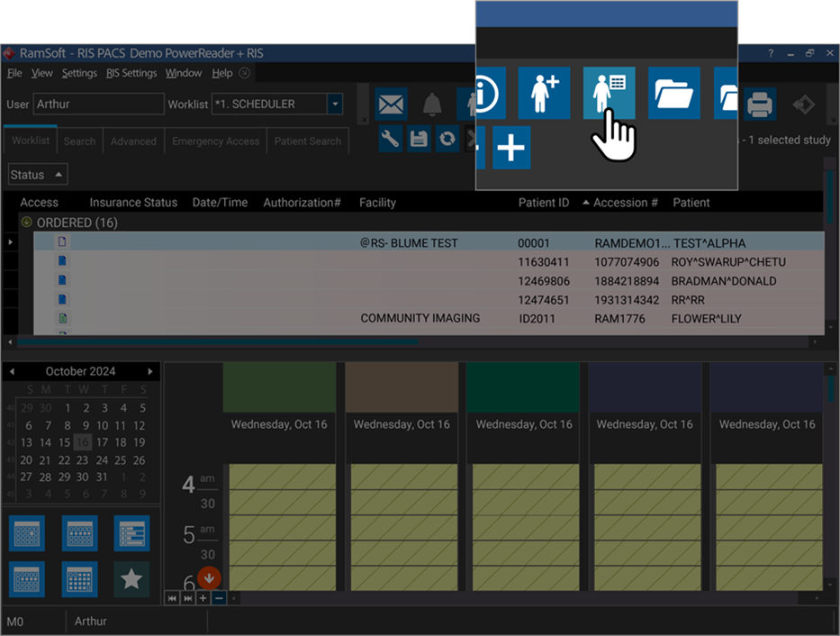Switch to the Patient Search tab
This screenshot has height=636, width=840.
(308, 141)
